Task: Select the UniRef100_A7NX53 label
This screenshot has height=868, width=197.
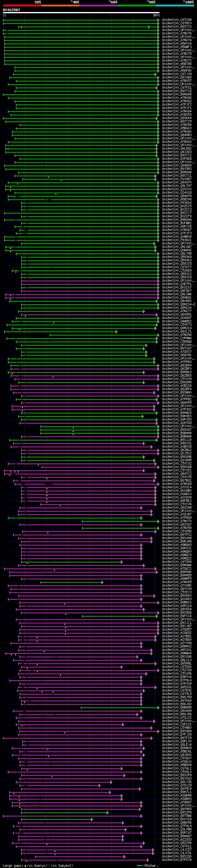Action: coord(177,115)
